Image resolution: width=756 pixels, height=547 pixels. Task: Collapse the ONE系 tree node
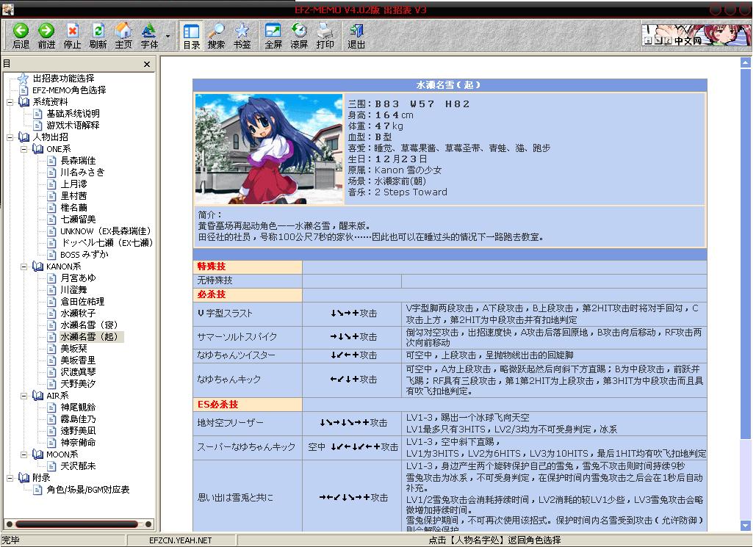click(24, 149)
